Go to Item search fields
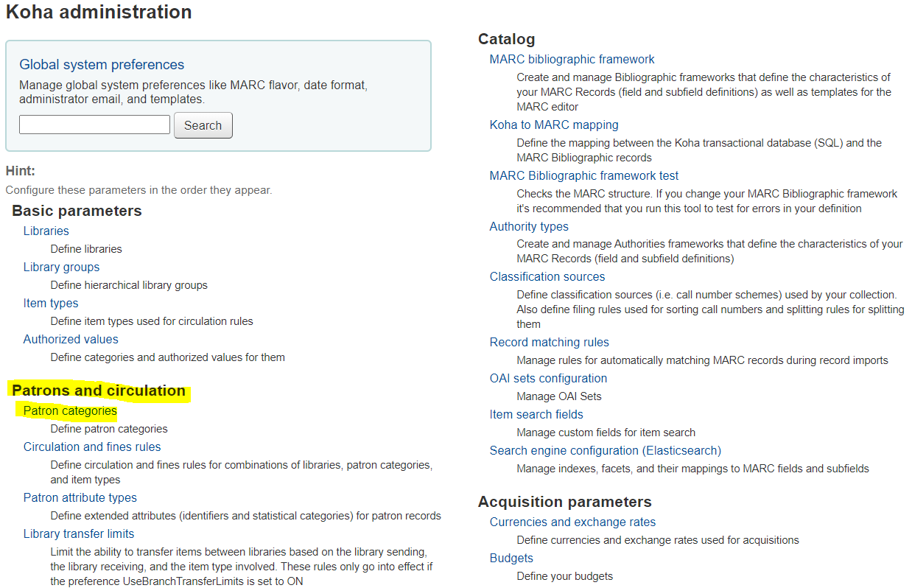Viewport: 912px width, 588px height. (536, 414)
